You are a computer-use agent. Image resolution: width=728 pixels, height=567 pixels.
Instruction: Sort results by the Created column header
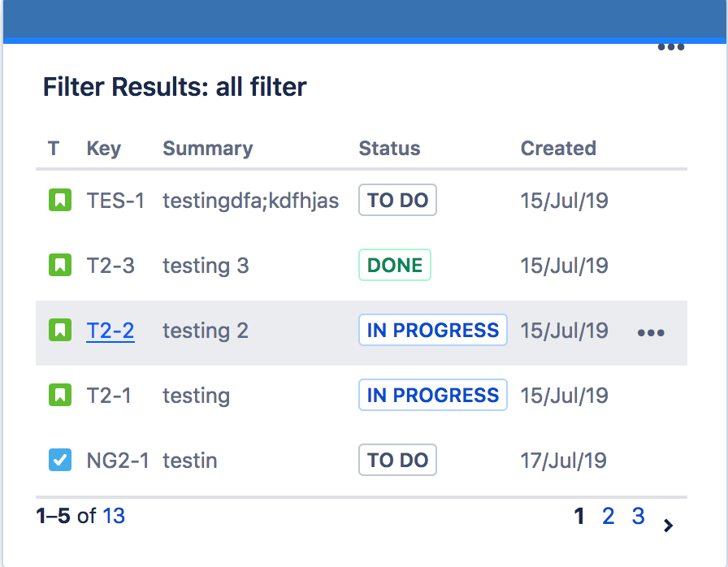point(558,148)
